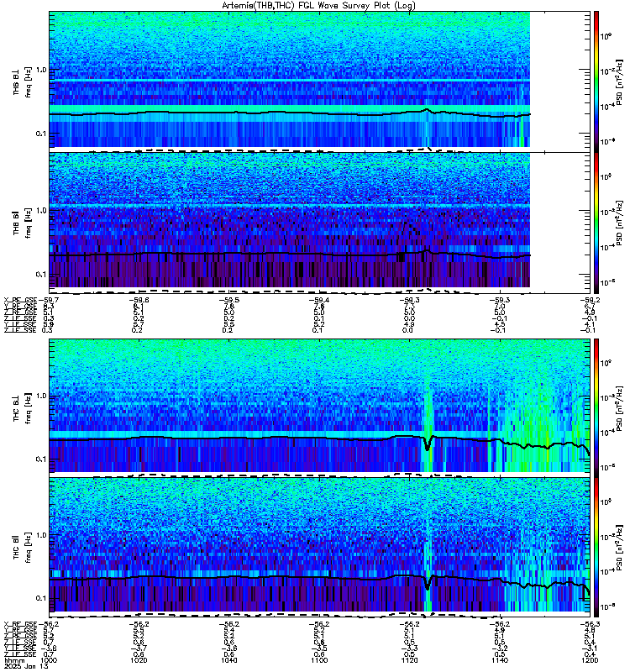Click the 0.1 frequency tick of the THC B-perpendicular panel

[x=41, y=459]
